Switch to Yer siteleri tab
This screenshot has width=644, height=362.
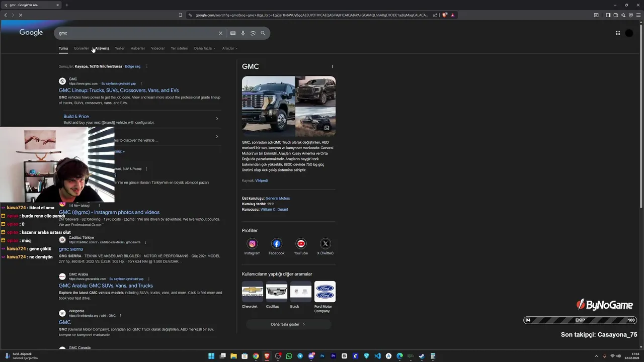pos(180,48)
